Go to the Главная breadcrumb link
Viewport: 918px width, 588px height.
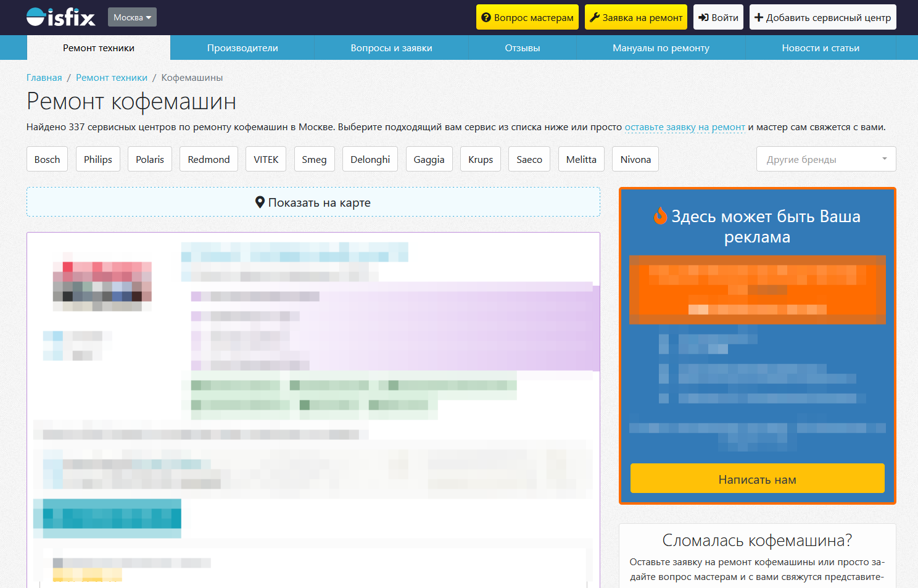coord(44,78)
